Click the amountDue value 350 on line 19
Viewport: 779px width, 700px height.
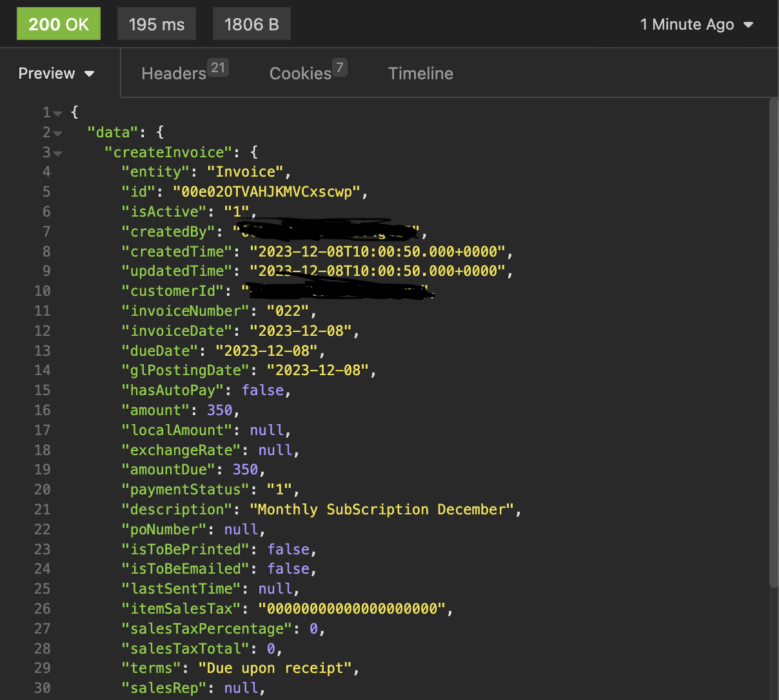pos(246,469)
